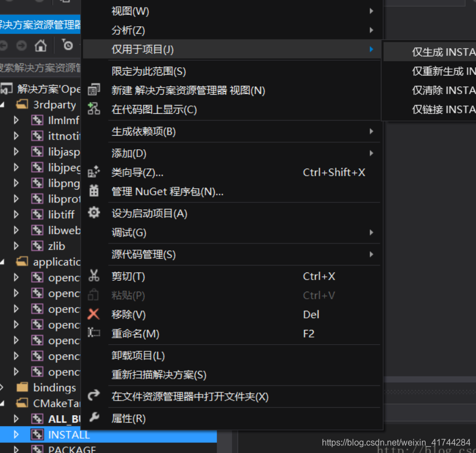Click the Home icon in Solution Explorer toolbar
476x453 pixels.
click(40, 45)
